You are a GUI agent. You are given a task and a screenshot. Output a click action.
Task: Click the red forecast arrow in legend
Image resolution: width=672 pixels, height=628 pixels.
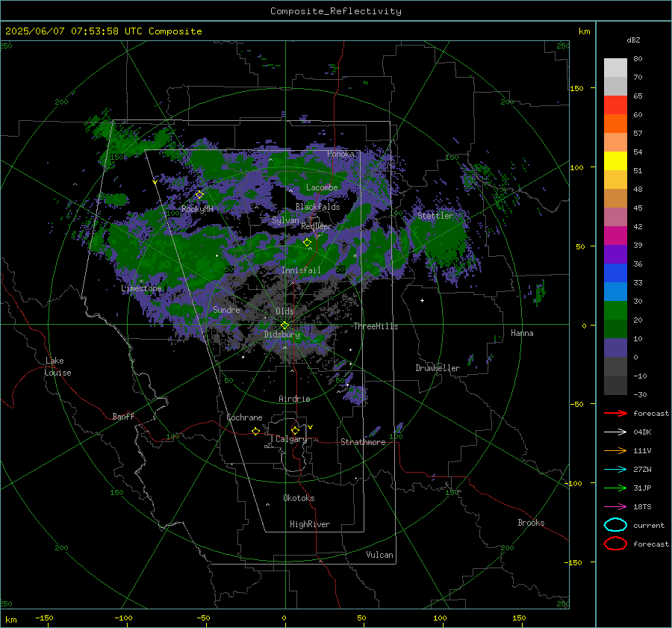[615, 413]
